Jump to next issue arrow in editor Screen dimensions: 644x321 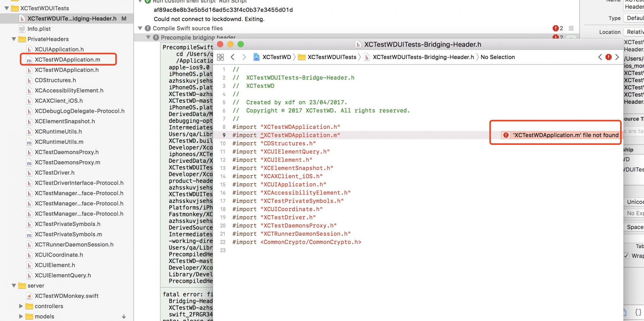(617, 57)
